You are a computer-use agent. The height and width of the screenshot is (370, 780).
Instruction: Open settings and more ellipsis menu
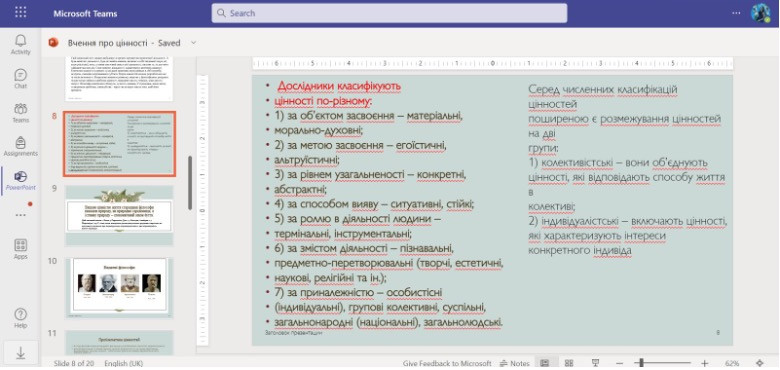736,13
